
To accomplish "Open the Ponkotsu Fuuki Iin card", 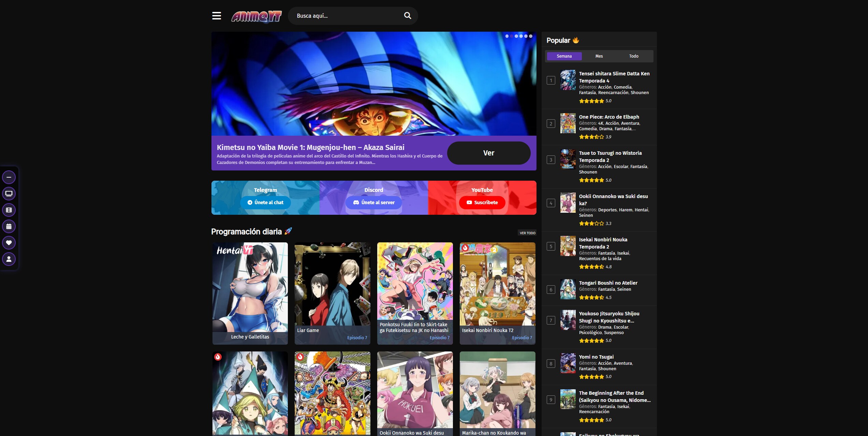I will coord(415,293).
